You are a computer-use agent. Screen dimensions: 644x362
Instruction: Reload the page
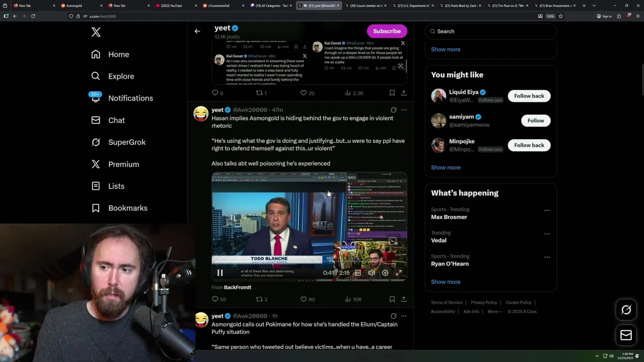click(x=33, y=16)
